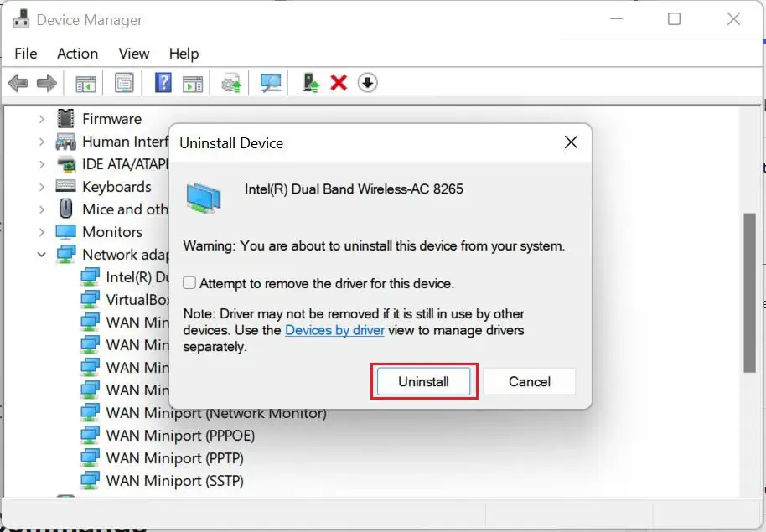Enable attempt to remove the driver checkbox
The width and height of the screenshot is (766, 532).
point(189,283)
